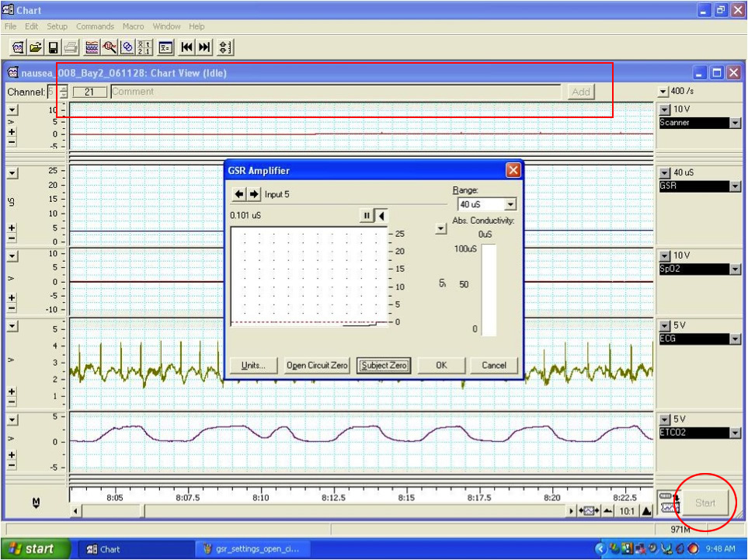
Task: Compress horizontal scale with small mountain icon
Action: tap(607, 511)
